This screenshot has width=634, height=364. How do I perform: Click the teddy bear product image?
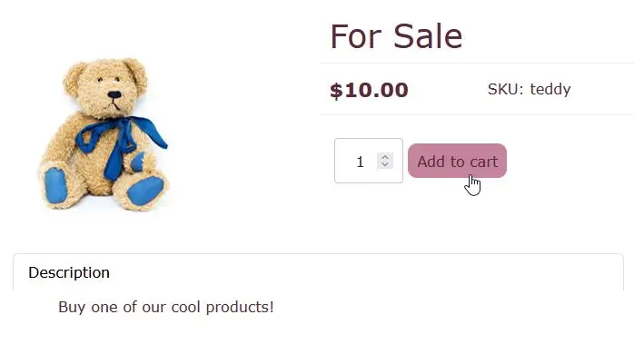pyautogui.click(x=104, y=134)
